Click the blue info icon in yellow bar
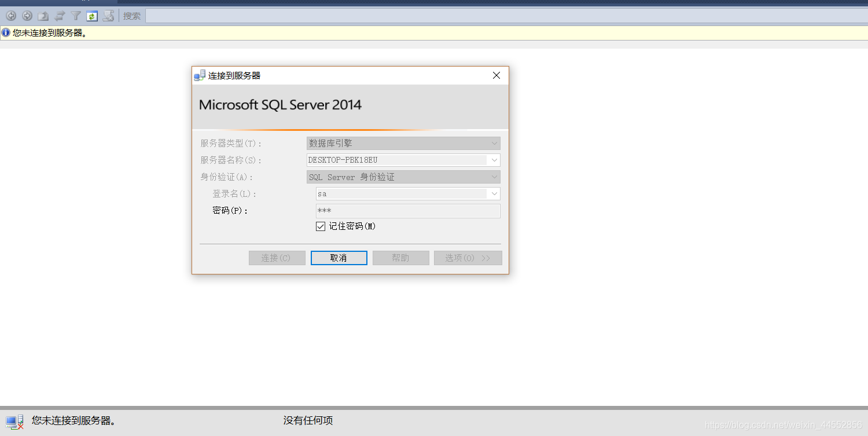This screenshot has height=436, width=868. (x=6, y=32)
